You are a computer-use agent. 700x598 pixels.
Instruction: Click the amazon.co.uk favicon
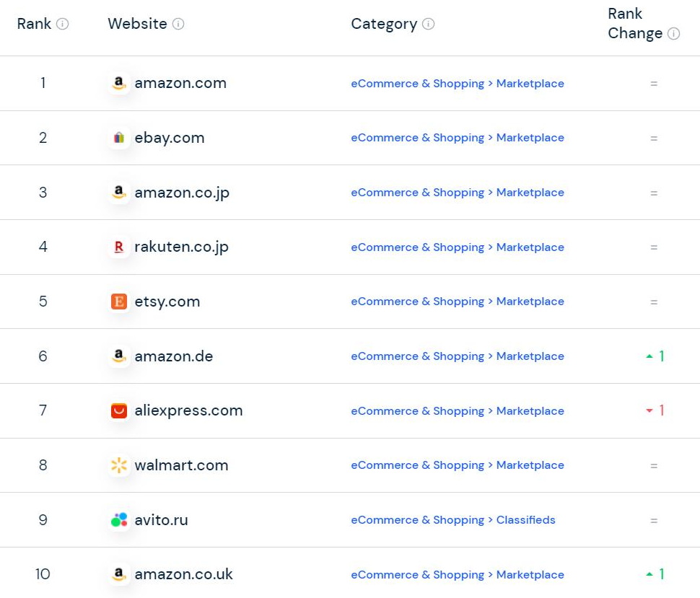pos(119,574)
